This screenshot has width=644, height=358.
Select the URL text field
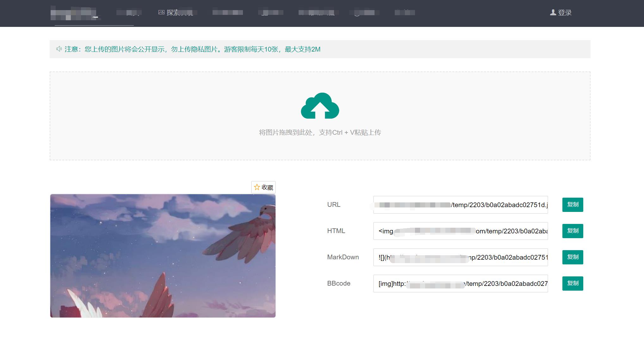[x=460, y=205]
